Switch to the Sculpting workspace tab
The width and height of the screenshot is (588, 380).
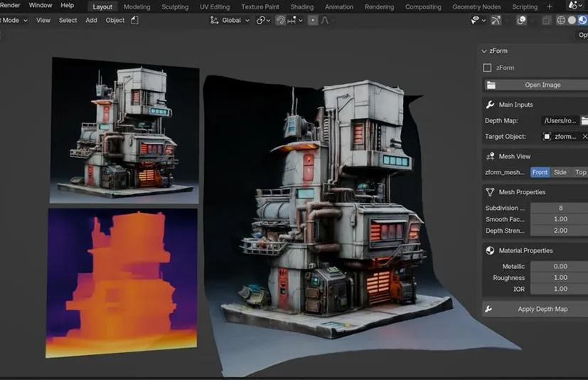pyautogui.click(x=175, y=6)
